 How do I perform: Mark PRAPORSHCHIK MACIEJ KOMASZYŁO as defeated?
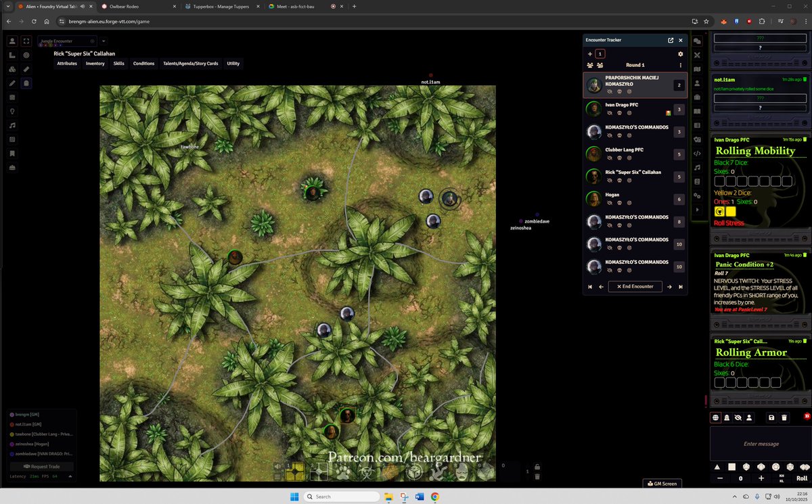coord(619,91)
